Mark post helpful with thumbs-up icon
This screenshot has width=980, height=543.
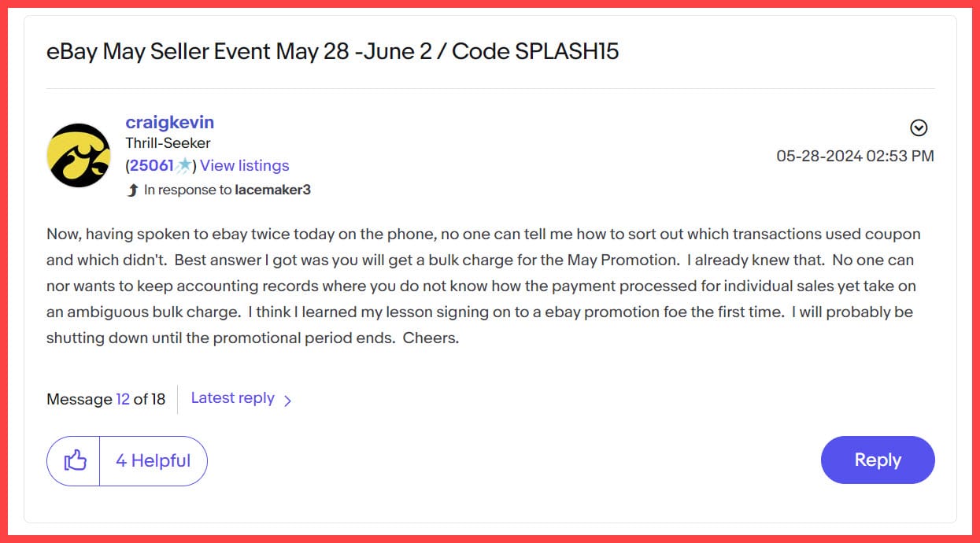click(x=74, y=460)
